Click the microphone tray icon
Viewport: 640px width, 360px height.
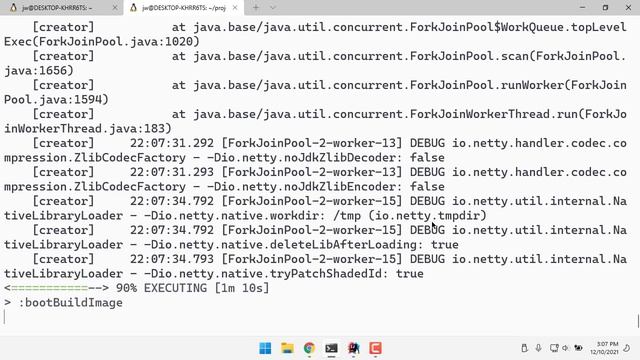coord(538,348)
